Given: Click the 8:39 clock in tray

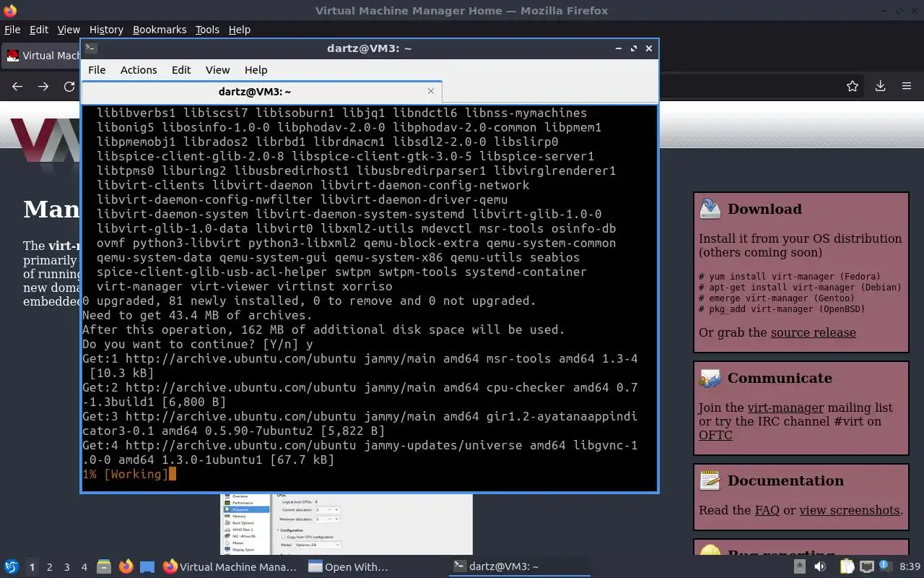Looking at the screenshot, I should [x=910, y=567].
